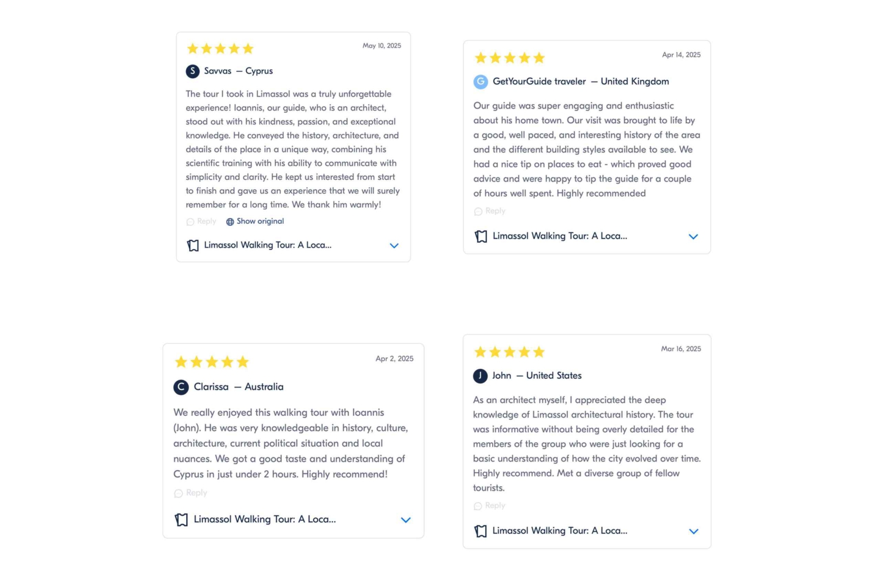
Task: Click the GetYourGuide traveler 'G' avatar
Action: (x=480, y=82)
